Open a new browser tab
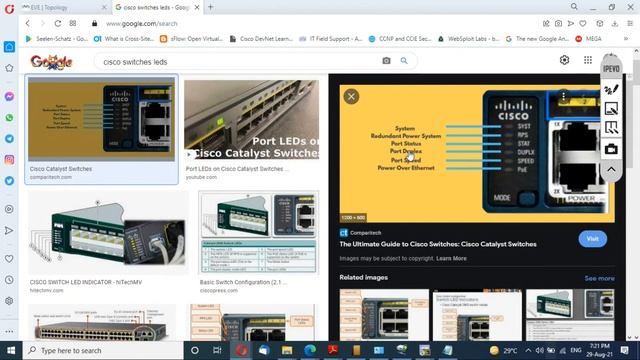Screen dimensions: 640x360 211,7
